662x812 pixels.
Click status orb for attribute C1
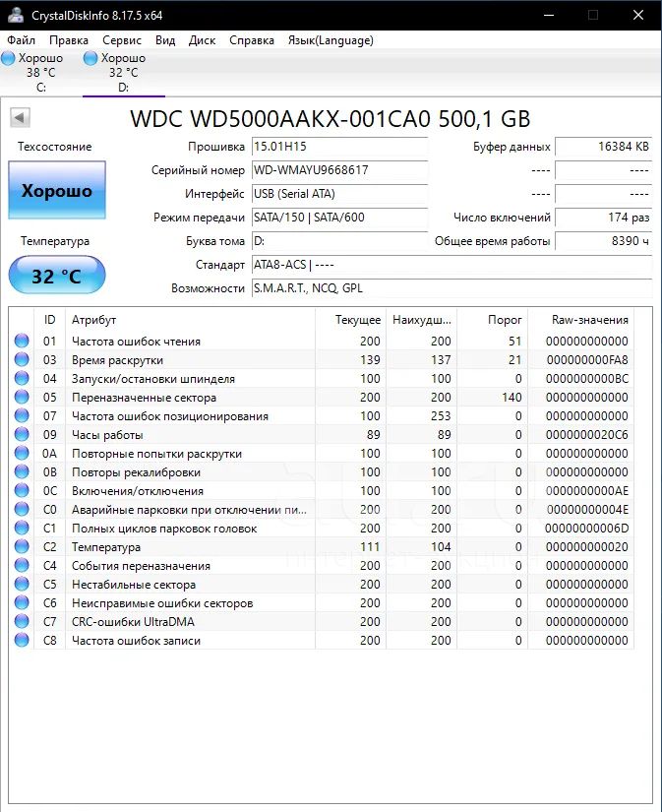click(22, 528)
